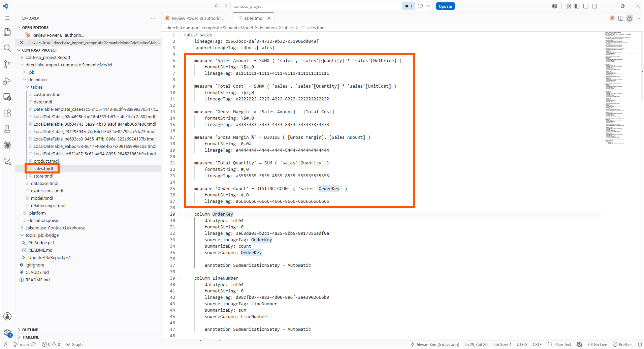Select the sales.tmdl editor tab

[254, 19]
